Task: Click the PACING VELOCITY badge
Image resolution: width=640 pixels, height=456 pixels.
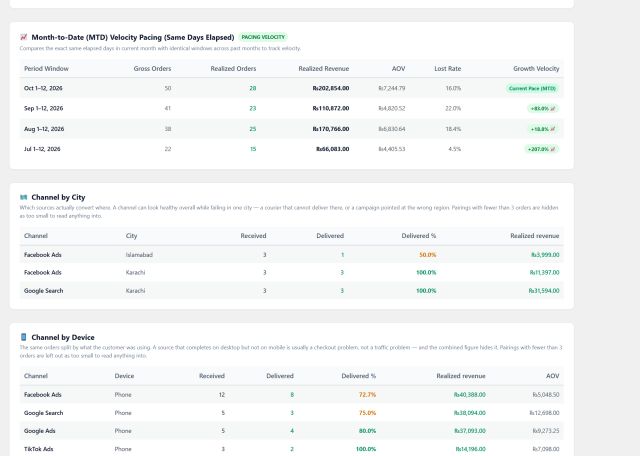Action: click(263, 37)
